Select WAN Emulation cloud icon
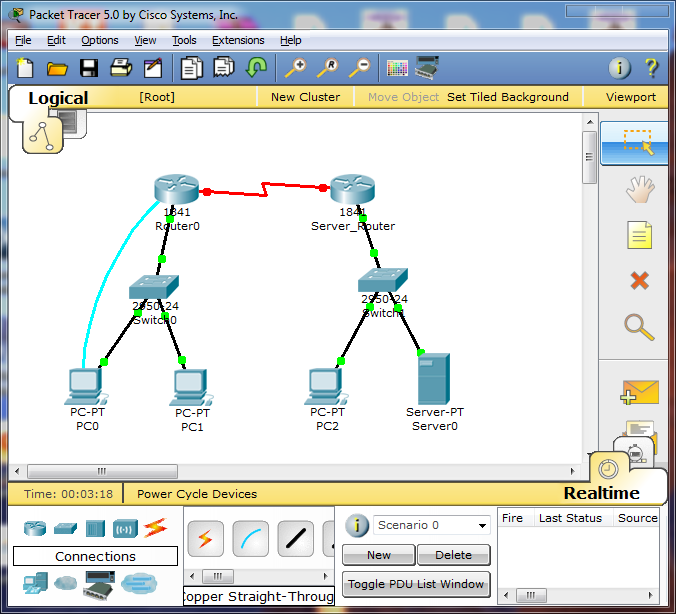 pyautogui.click(x=66, y=583)
